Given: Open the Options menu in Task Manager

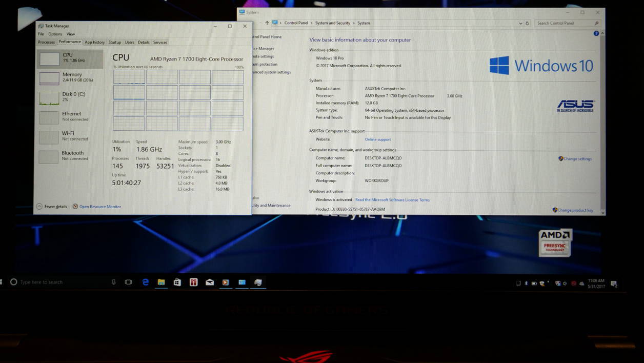Looking at the screenshot, I should coord(55,34).
